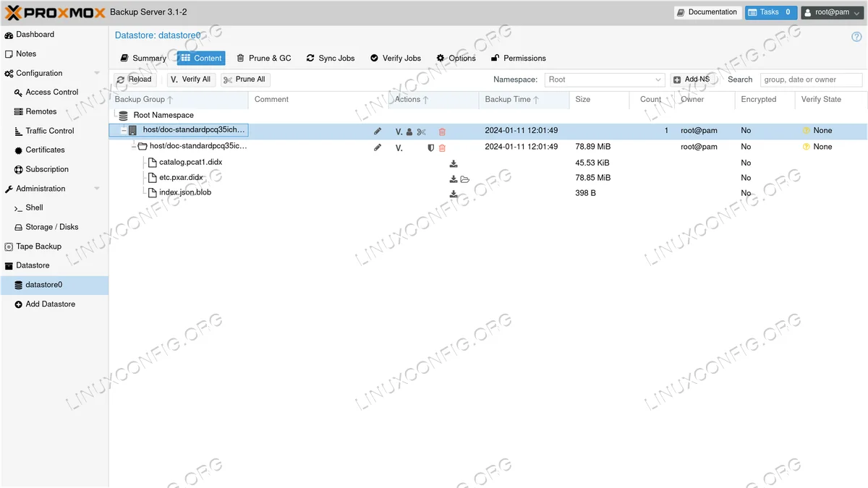Switch to Content tab
The image size is (868, 488).
tap(201, 59)
